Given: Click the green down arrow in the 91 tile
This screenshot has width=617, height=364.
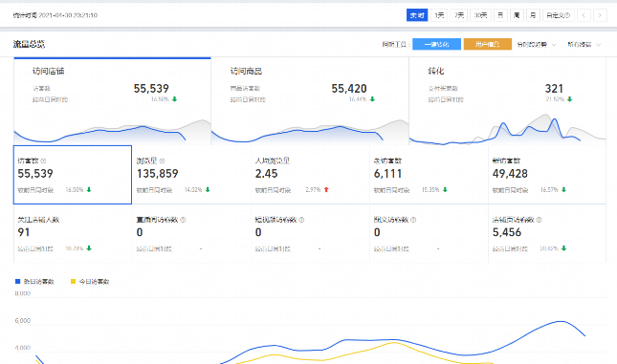Looking at the screenshot, I should pos(89,248).
